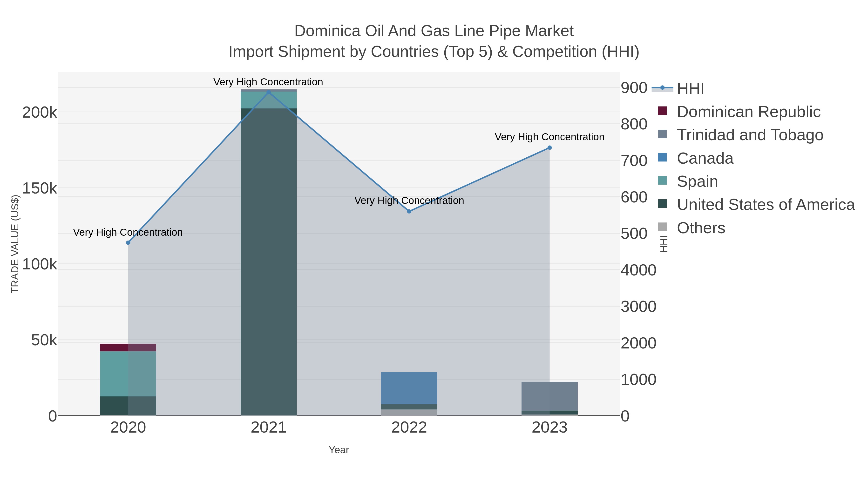Click the 2022 x-axis tick label
Image resolution: width=868 pixels, height=488 pixels.
[409, 428]
